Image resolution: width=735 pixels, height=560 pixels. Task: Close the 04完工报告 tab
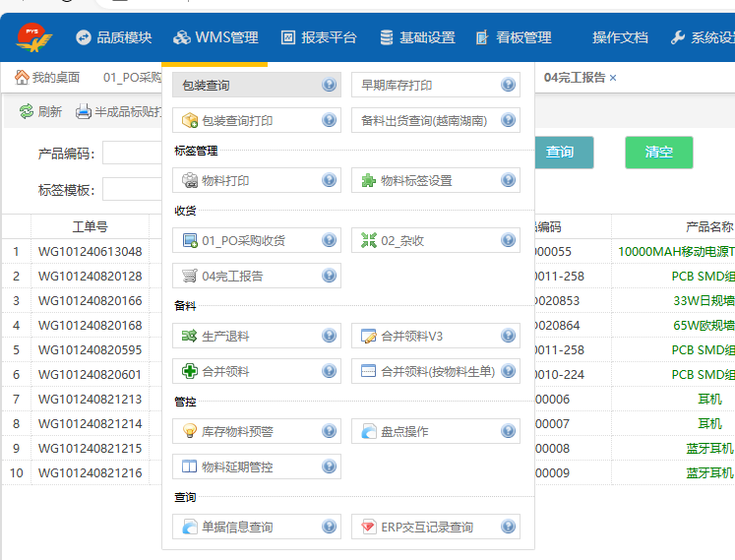[613, 77]
